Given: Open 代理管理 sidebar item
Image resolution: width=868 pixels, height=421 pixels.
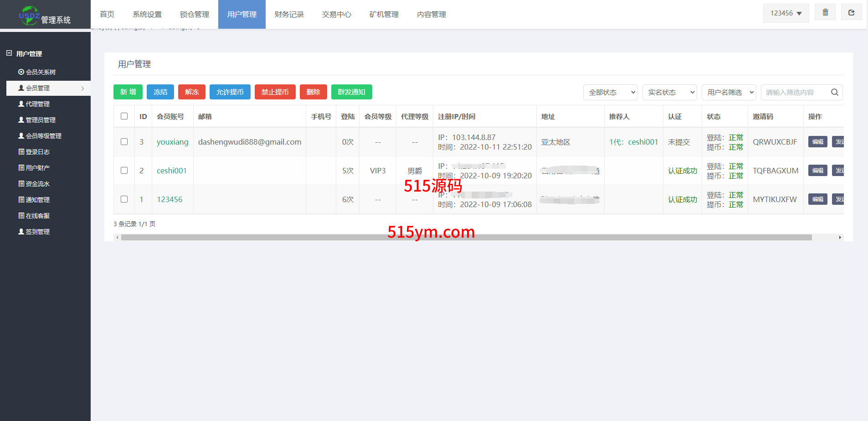Looking at the screenshot, I should (37, 104).
